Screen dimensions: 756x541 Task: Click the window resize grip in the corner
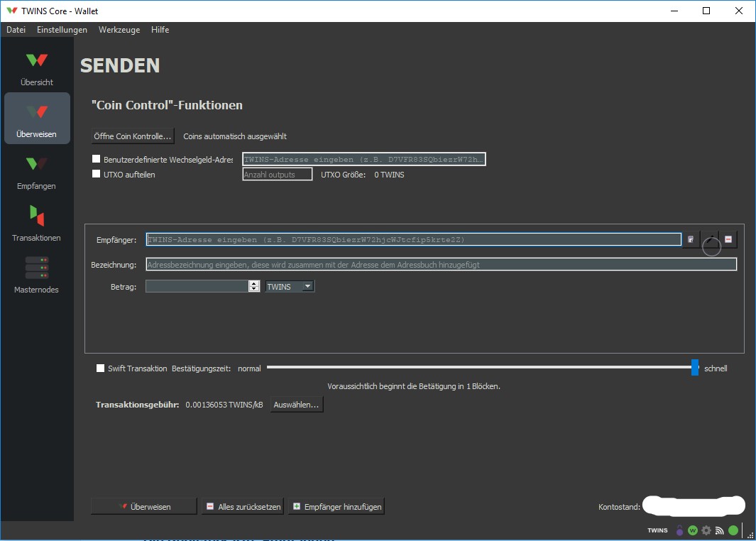pos(750,535)
